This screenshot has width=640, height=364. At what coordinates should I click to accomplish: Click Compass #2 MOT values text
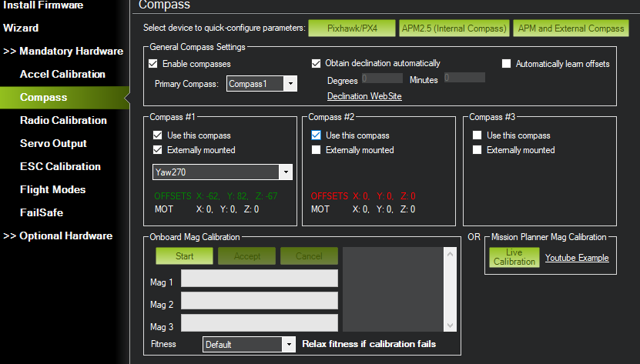tap(364, 209)
